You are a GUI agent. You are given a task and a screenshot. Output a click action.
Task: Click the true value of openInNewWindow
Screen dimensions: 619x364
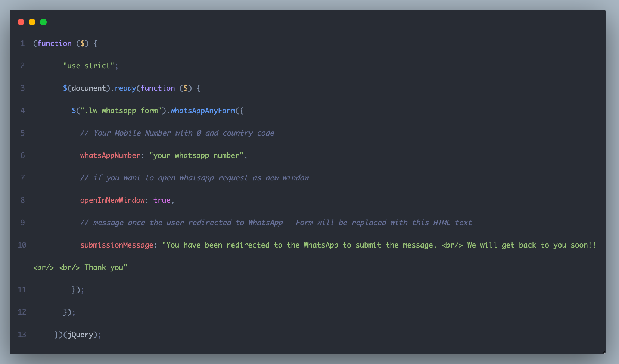(162, 200)
